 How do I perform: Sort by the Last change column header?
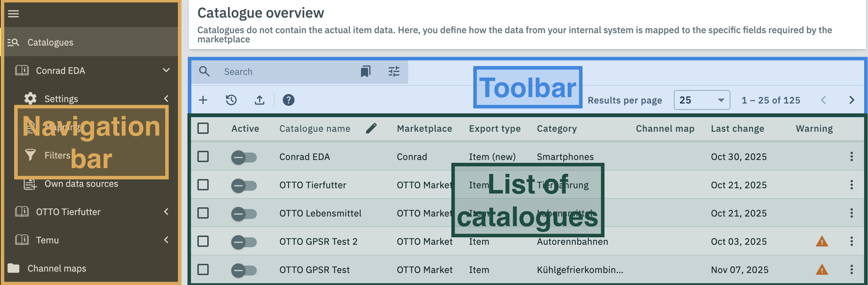(x=737, y=129)
